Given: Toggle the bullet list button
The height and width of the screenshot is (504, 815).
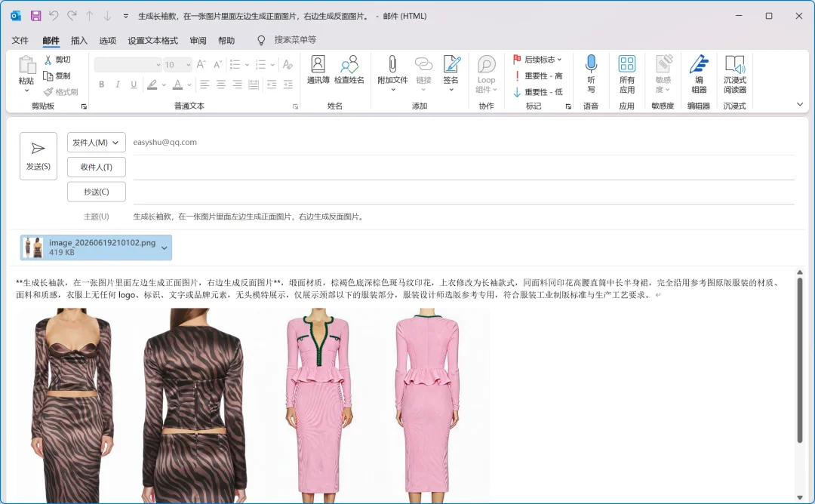Looking at the screenshot, I should [235, 64].
